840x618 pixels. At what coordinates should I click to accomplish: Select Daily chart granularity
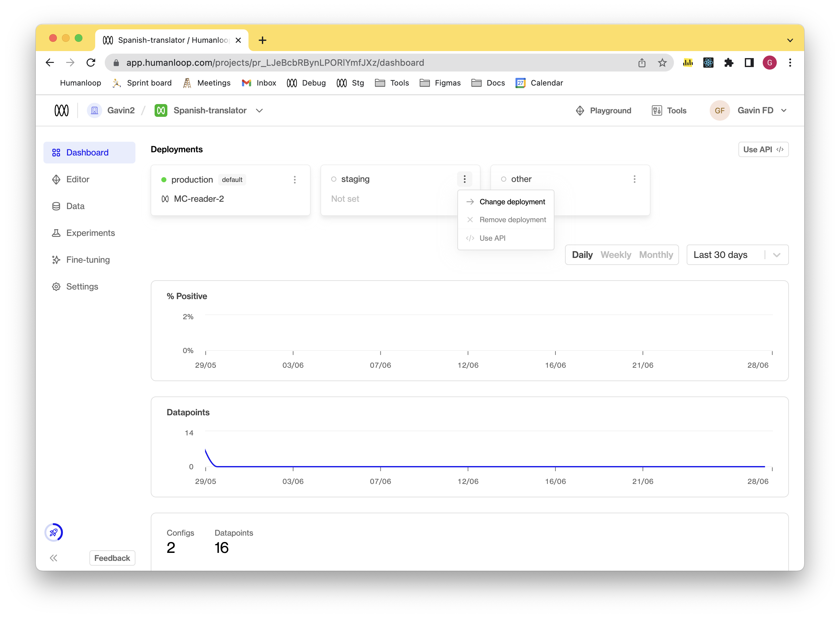582,255
